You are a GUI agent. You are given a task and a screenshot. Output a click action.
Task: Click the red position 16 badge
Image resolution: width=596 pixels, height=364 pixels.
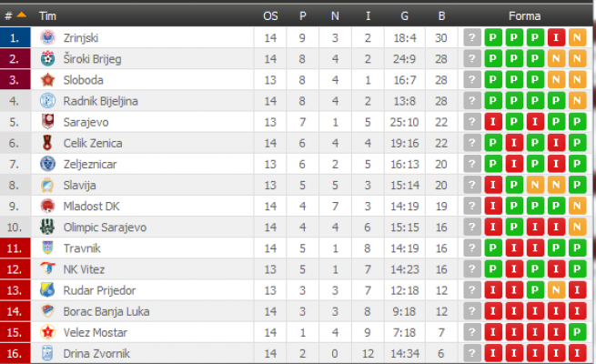[x=15, y=353]
